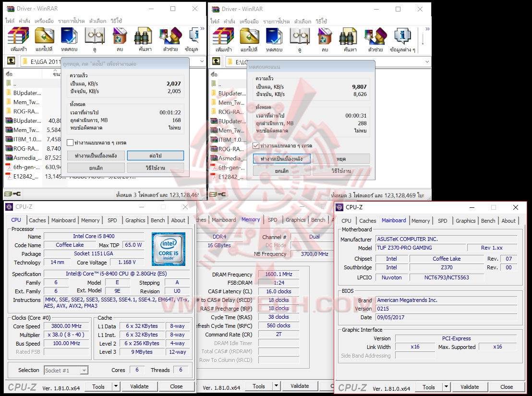Click the Test icon in left WinRAR toolbar

point(69,36)
